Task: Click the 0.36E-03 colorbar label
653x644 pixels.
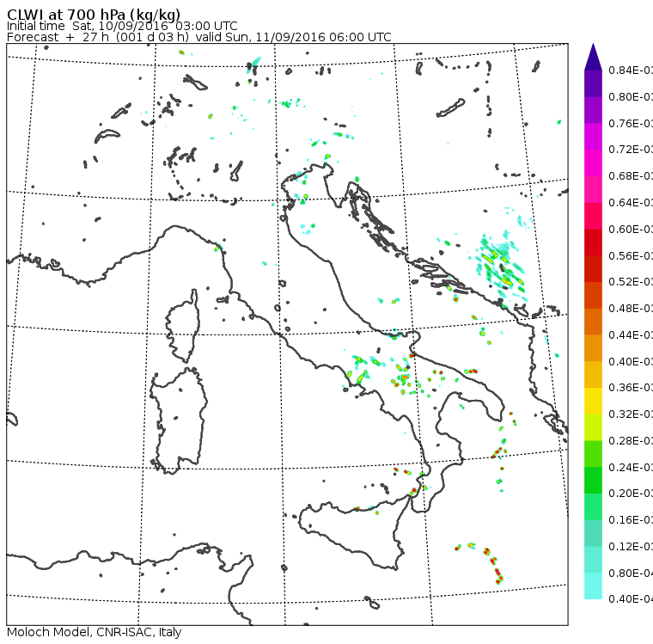Action: tap(631, 388)
